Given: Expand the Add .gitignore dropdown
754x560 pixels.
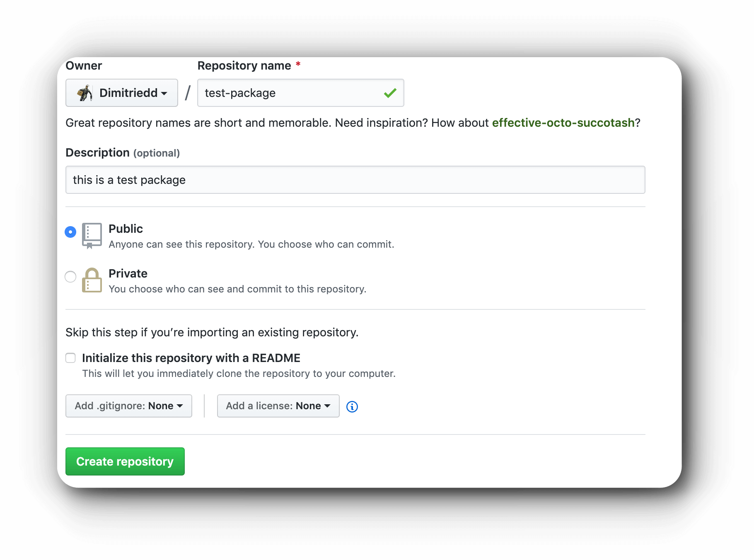Looking at the screenshot, I should pos(129,406).
